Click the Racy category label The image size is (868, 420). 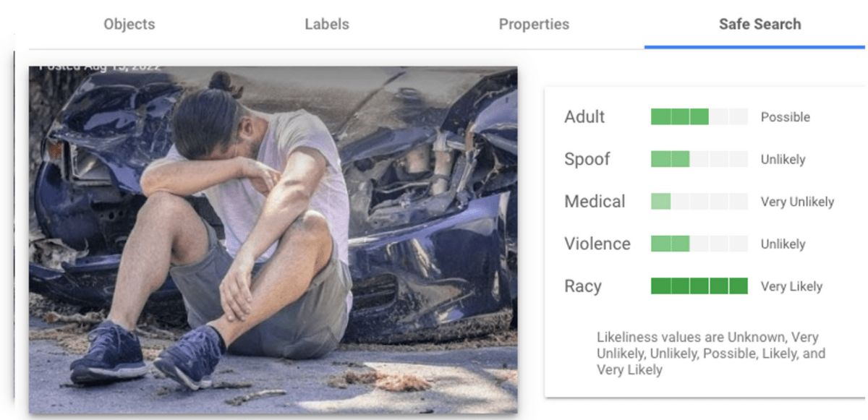583,286
